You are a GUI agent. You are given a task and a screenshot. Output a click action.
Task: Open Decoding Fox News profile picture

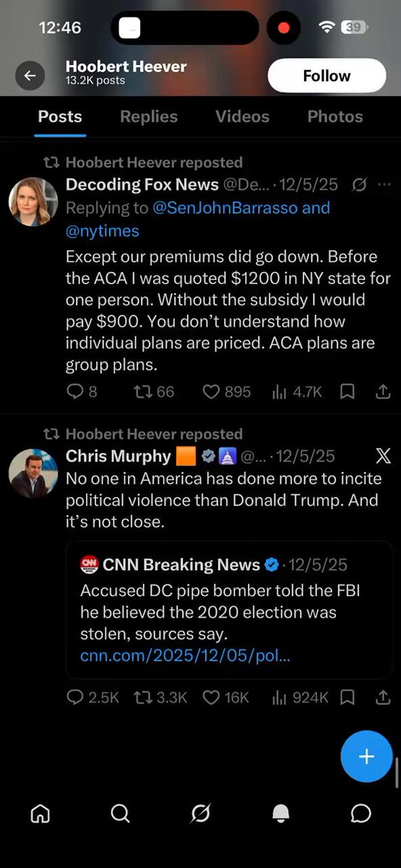point(33,202)
